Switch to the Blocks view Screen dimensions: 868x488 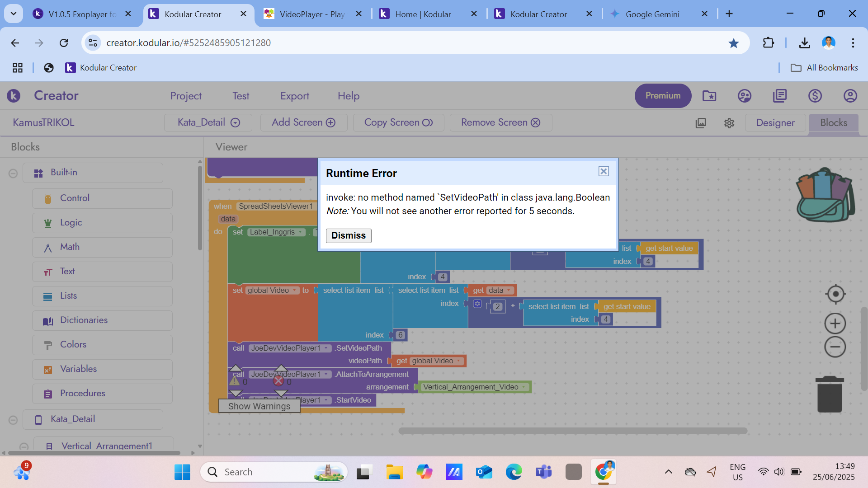(x=834, y=123)
